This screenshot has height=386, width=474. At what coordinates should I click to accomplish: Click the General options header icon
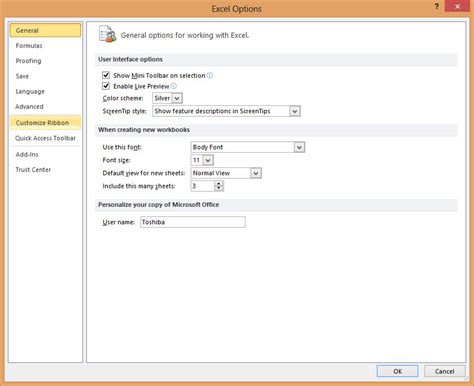click(x=107, y=34)
